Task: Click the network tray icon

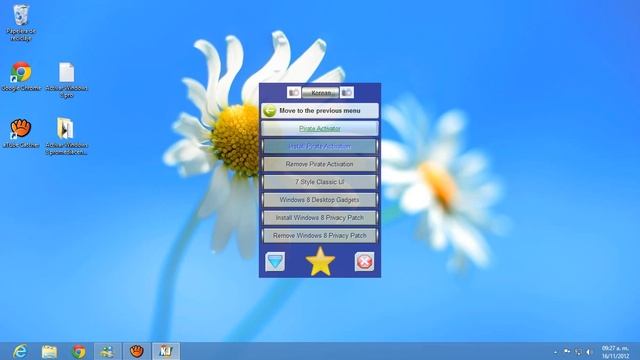Action: tap(578, 351)
